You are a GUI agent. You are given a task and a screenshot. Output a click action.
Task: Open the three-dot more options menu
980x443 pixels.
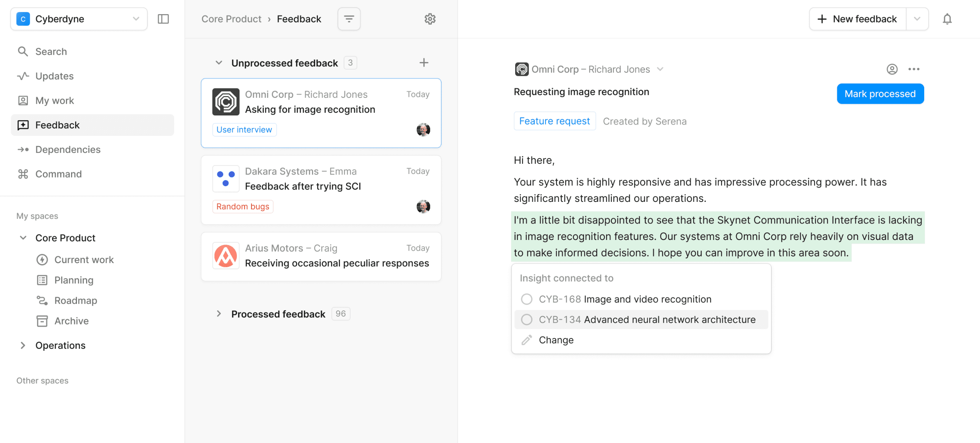point(914,69)
